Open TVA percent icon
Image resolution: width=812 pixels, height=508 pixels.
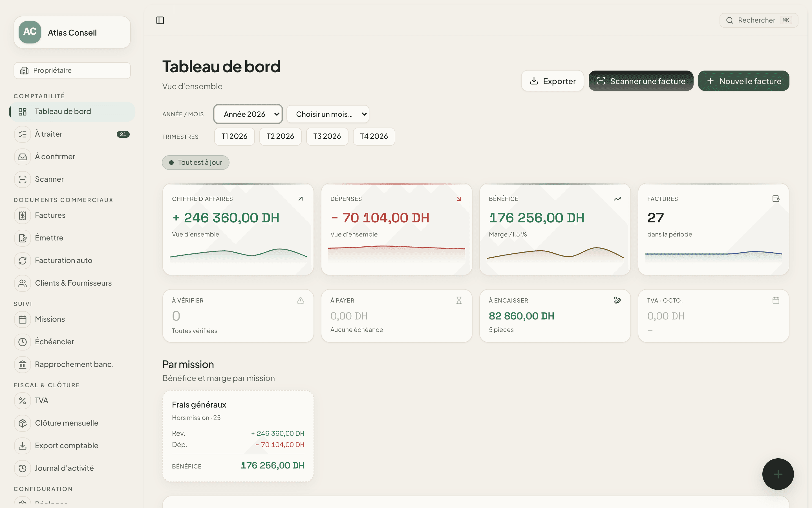23,400
